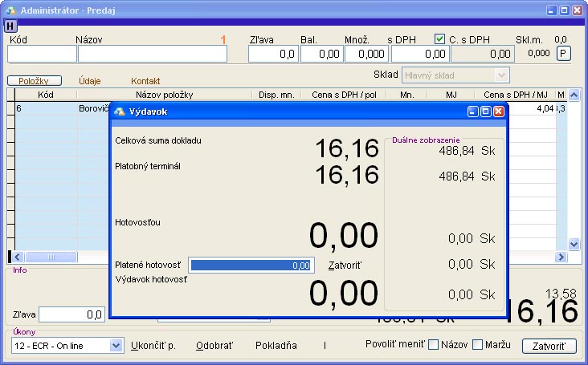Switch to the Údaje tab
This screenshot has width=588, height=365.
[90, 81]
